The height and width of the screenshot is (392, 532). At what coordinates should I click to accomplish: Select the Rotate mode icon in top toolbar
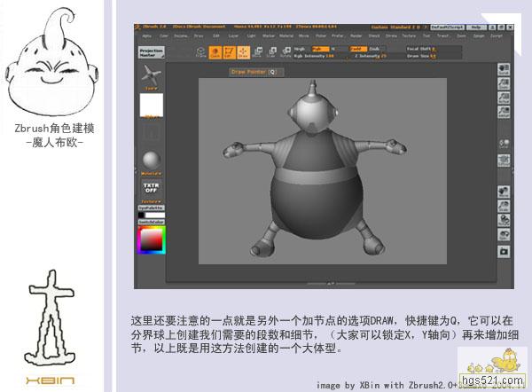click(x=286, y=52)
